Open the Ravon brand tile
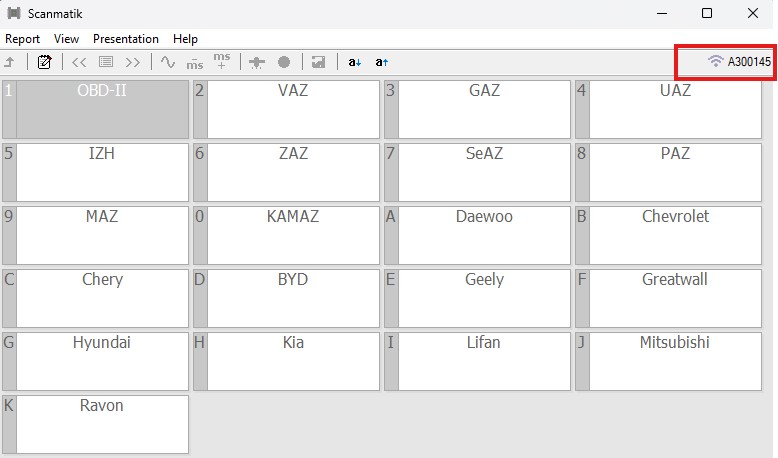Screen dimensions: 778x458 (102, 424)
